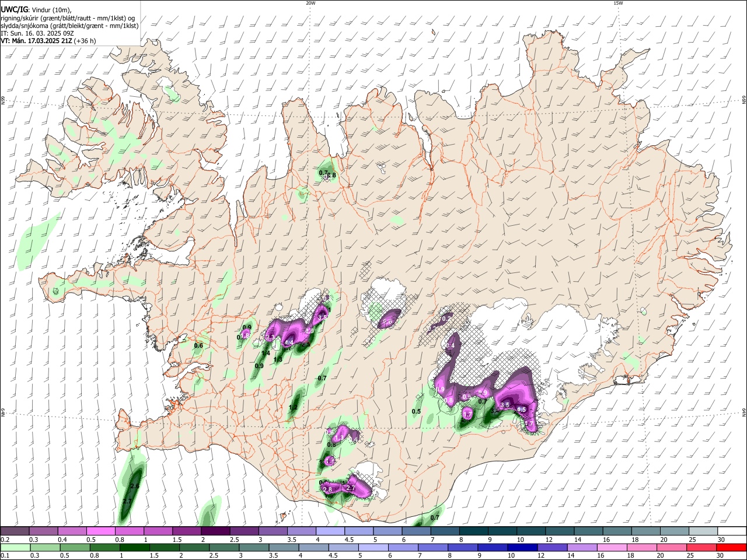Click the 'slydda/snjókoma' legend description line

(x=69, y=26)
